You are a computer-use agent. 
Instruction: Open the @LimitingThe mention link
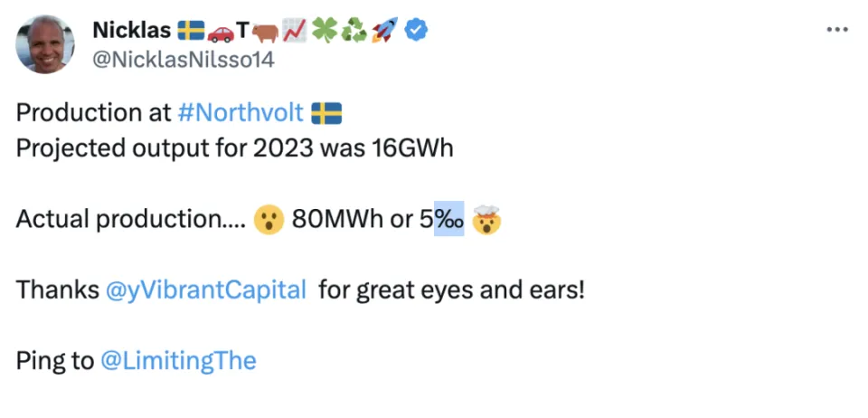coord(178,361)
